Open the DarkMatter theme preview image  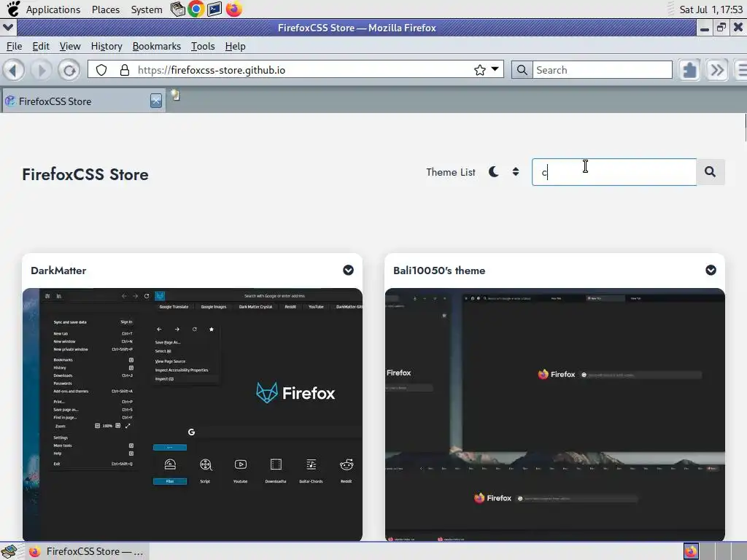coord(193,414)
